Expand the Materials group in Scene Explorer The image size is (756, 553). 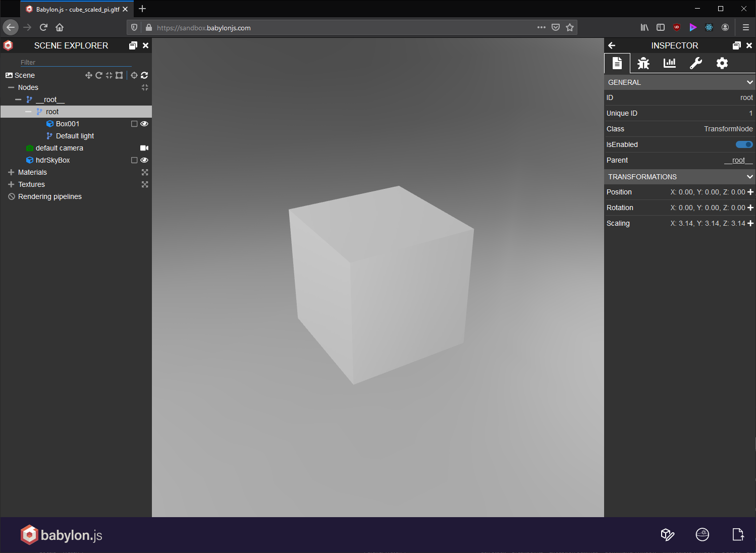10,172
